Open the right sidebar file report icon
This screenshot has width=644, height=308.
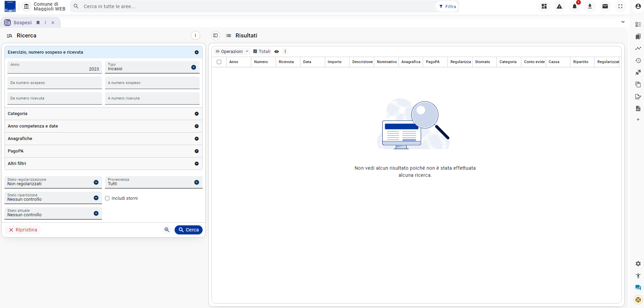(638, 109)
